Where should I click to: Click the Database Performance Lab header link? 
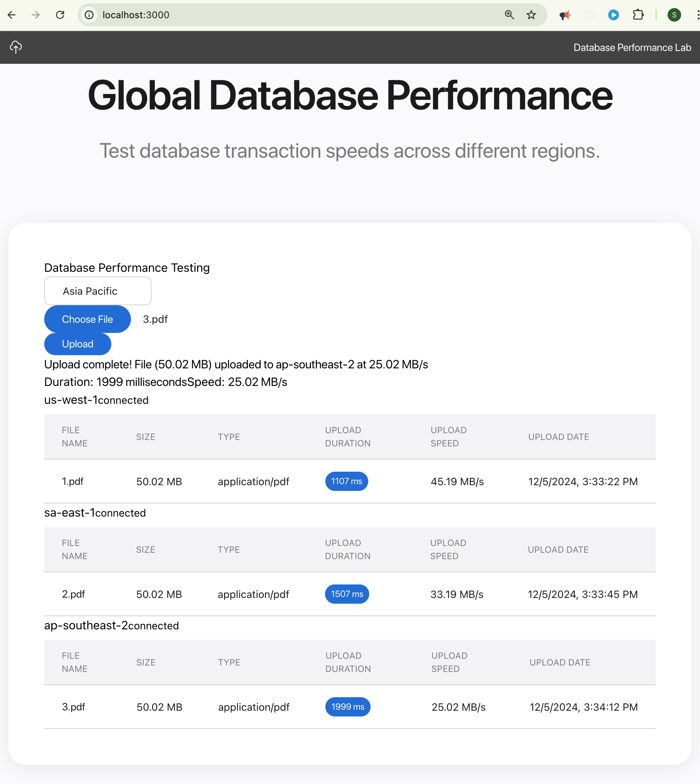pos(632,47)
